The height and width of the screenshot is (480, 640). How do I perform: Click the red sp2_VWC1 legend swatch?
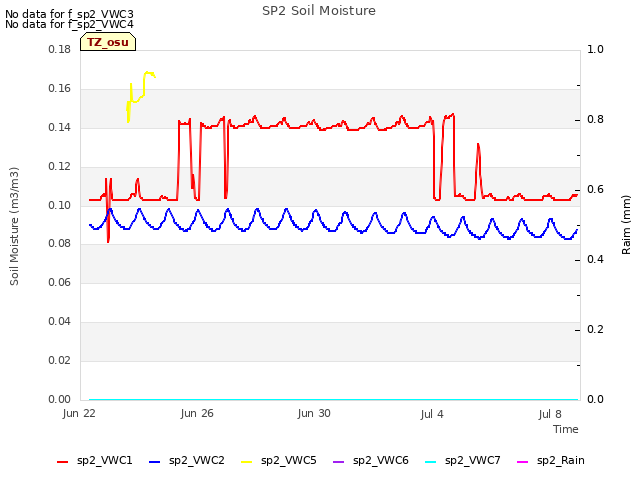62,462
